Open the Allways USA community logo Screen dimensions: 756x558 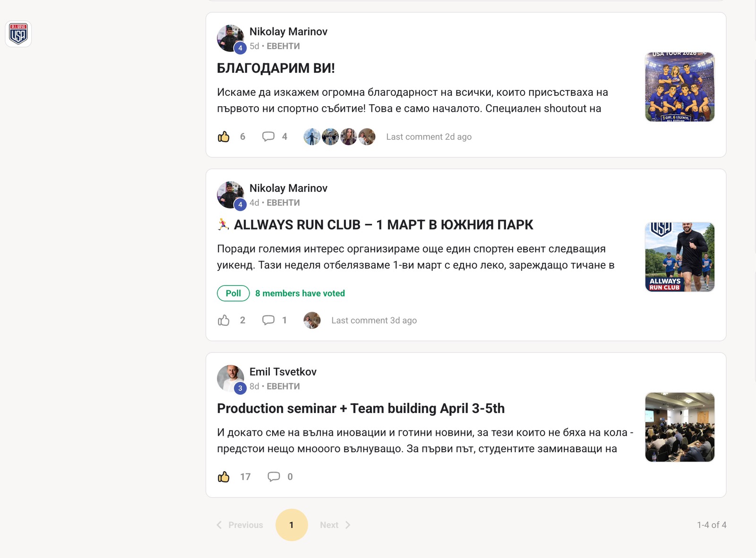(x=18, y=34)
